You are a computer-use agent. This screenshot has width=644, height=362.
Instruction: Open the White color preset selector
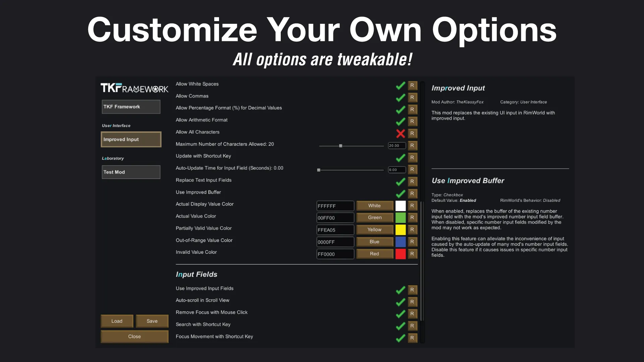tap(374, 205)
